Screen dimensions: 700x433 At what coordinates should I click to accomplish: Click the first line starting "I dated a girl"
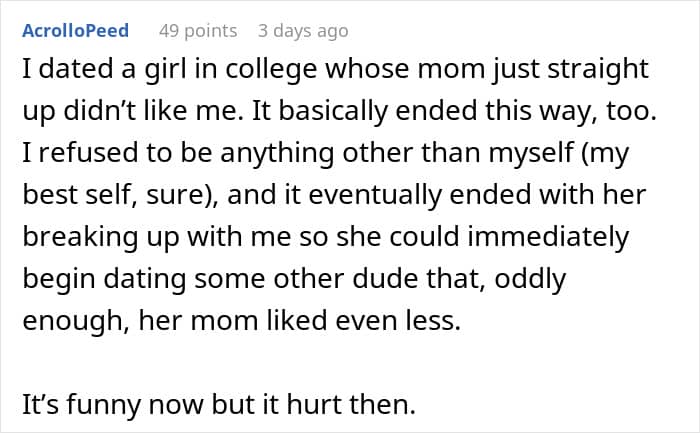(x=335, y=70)
